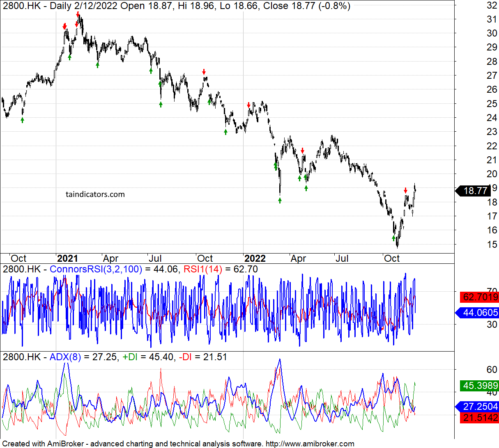Click the 2022 year marker on the time axis
The width and height of the screenshot is (499, 448).
(255, 258)
